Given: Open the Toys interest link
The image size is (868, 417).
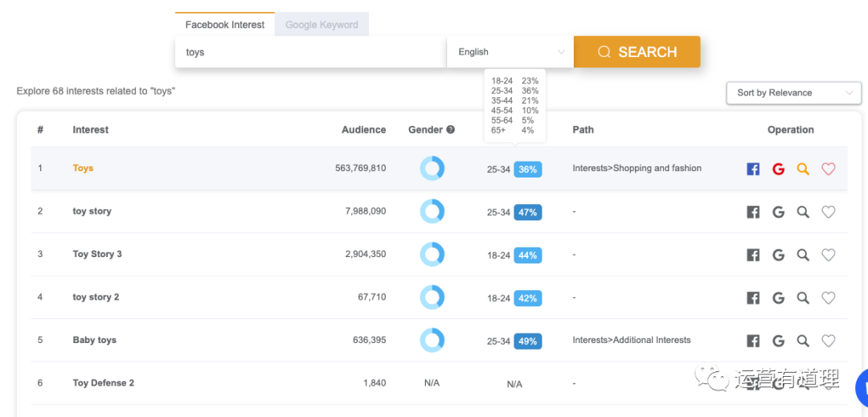Looking at the screenshot, I should (83, 169).
